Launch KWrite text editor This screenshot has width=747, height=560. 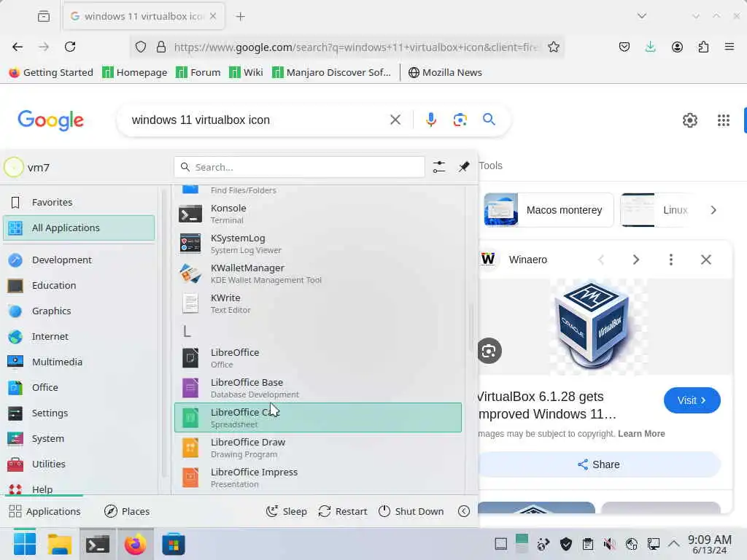point(318,303)
